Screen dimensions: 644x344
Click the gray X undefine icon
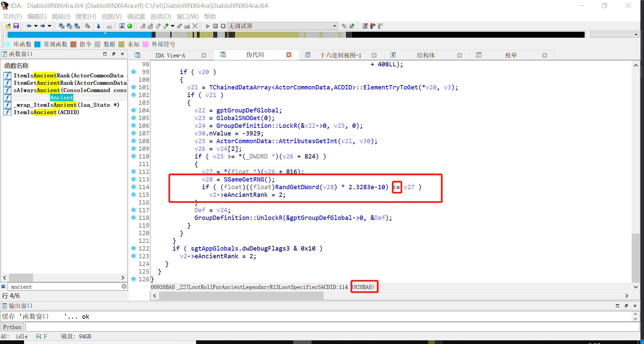click(x=195, y=26)
